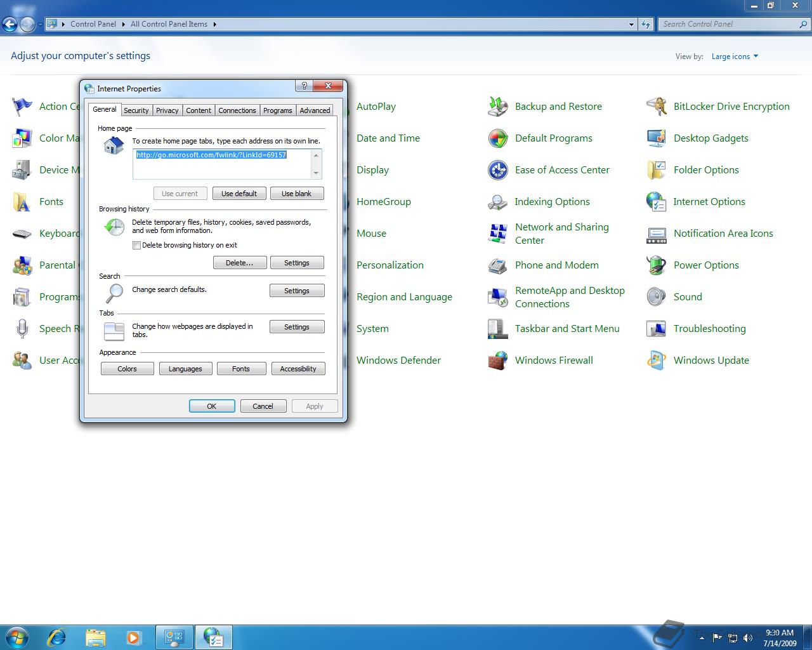
Task: Open the View by Large icons dropdown
Action: click(x=735, y=56)
